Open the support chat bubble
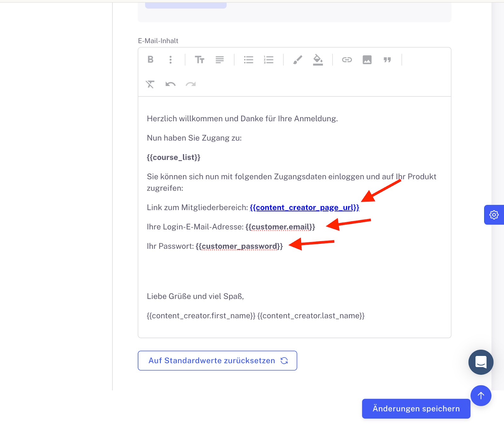Image resolution: width=504 pixels, height=427 pixels. click(481, 362)
